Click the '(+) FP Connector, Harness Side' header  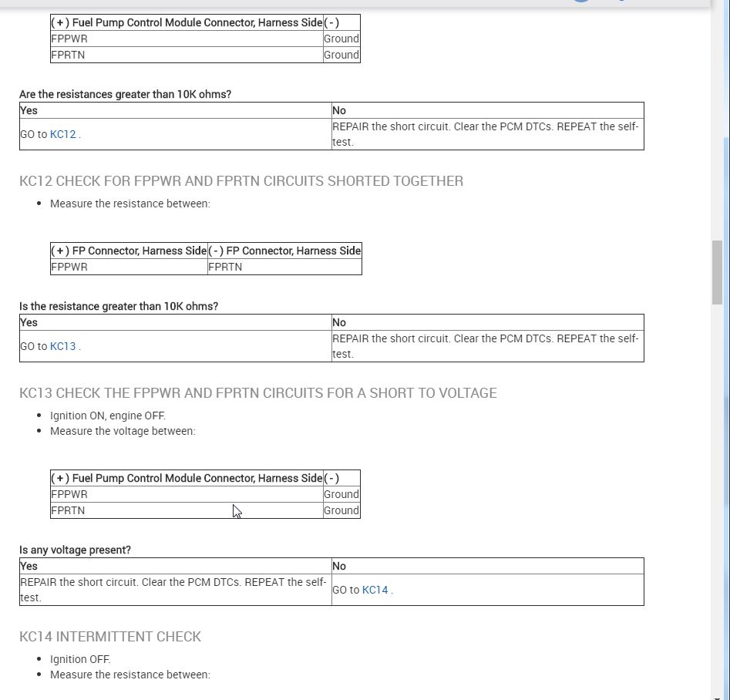coord(129,251)
